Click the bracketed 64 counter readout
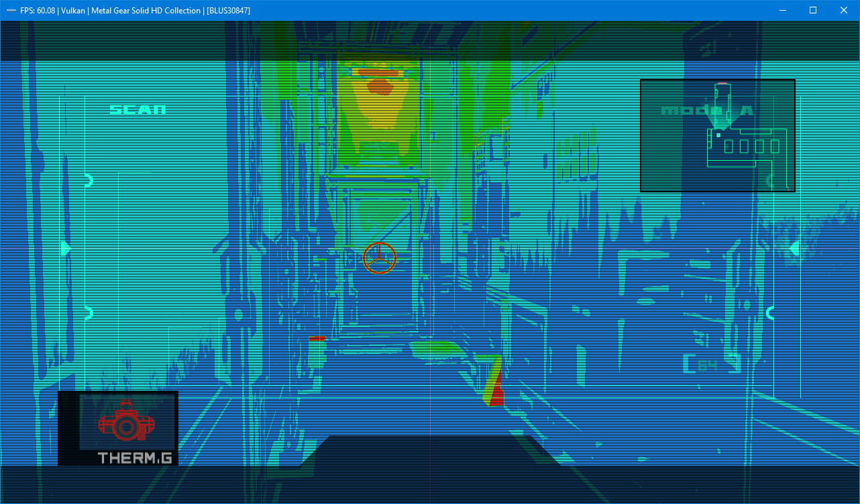The width and height of the screenshot is (860, 504). pos(712,364)
